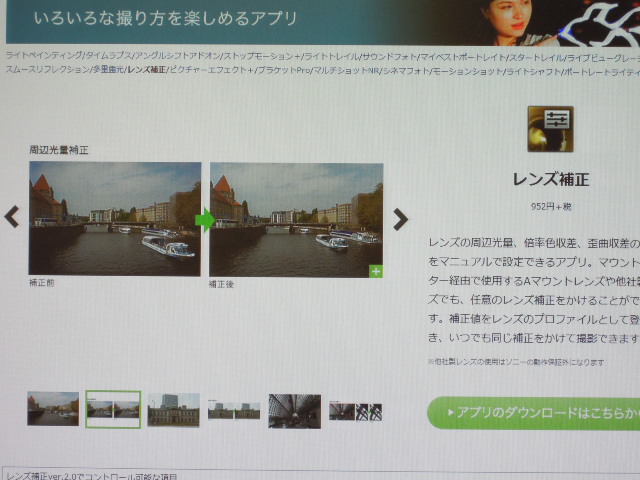The height and width of the screenshot is (480, 640).
Task: Click the 周辺光量補正 heading
Action: tap(59, 150)
